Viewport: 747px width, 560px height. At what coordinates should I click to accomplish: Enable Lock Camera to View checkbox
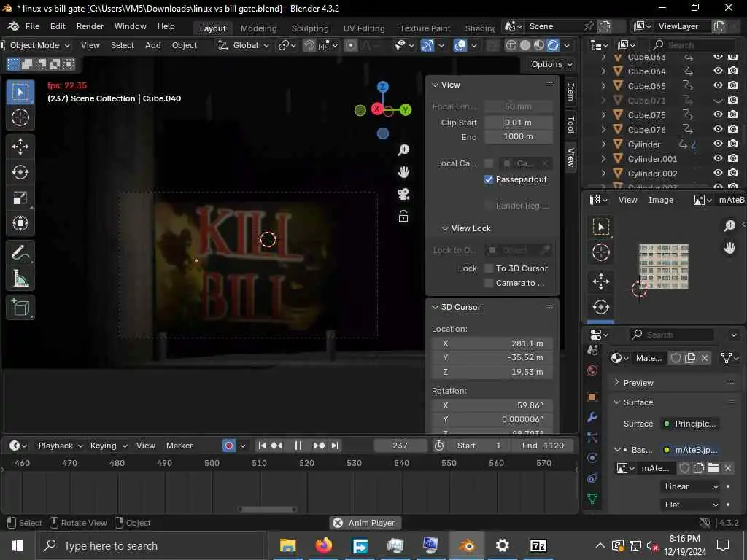coord(488,283)
